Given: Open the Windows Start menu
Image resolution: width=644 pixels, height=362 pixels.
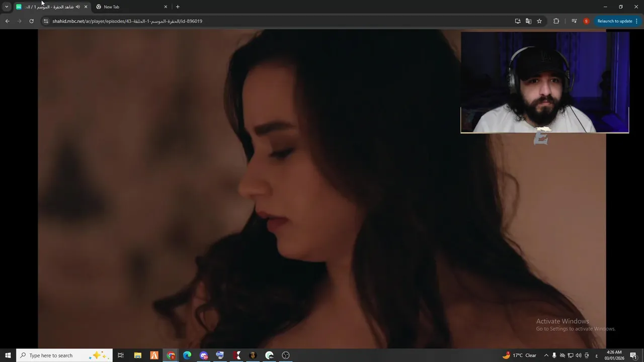Looking at the screenshot, I should (8, 355).
